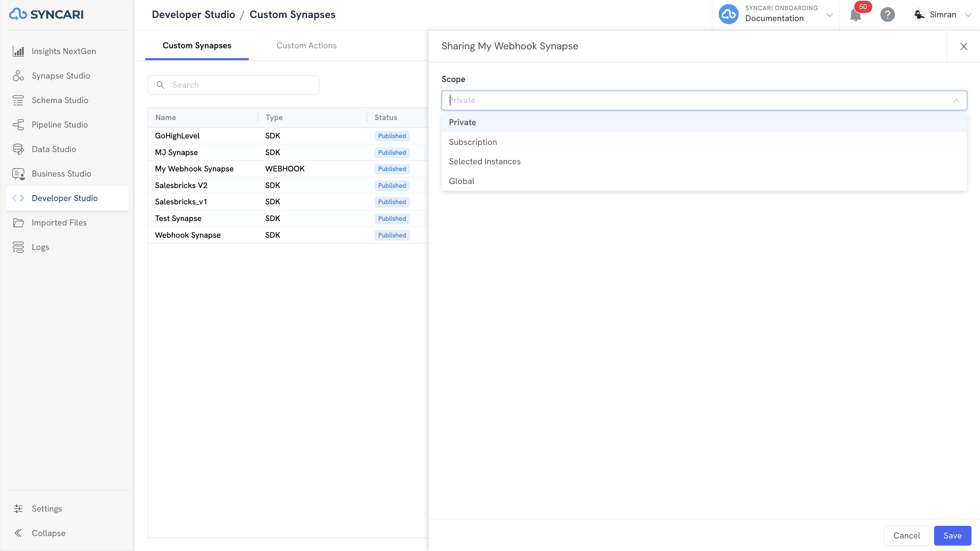Collapse the sidebar with double-chevron icon

point(18,533)
